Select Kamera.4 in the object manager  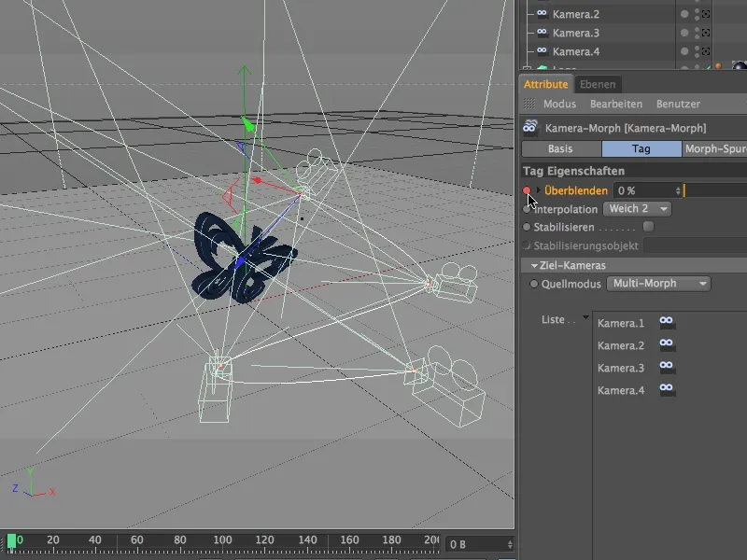click(x=575, y=51)
